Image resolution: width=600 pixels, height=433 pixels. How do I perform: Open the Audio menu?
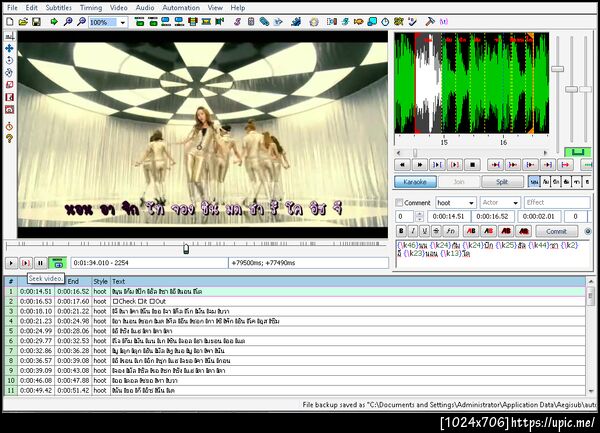tap(145, 8)
